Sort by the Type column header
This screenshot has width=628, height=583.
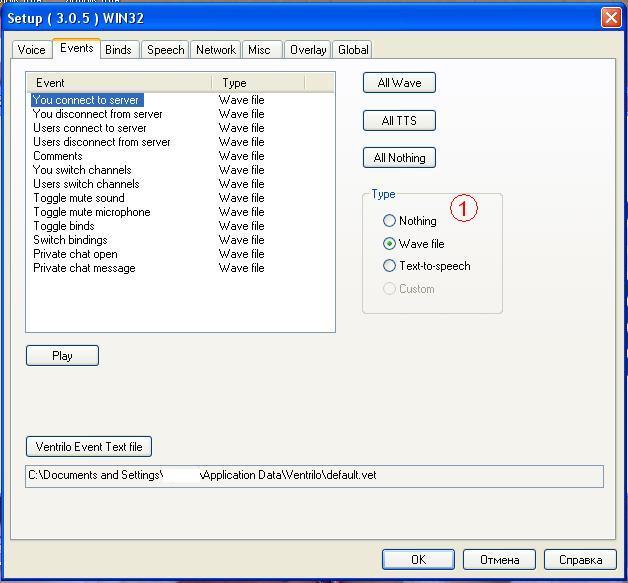point(258,83)
